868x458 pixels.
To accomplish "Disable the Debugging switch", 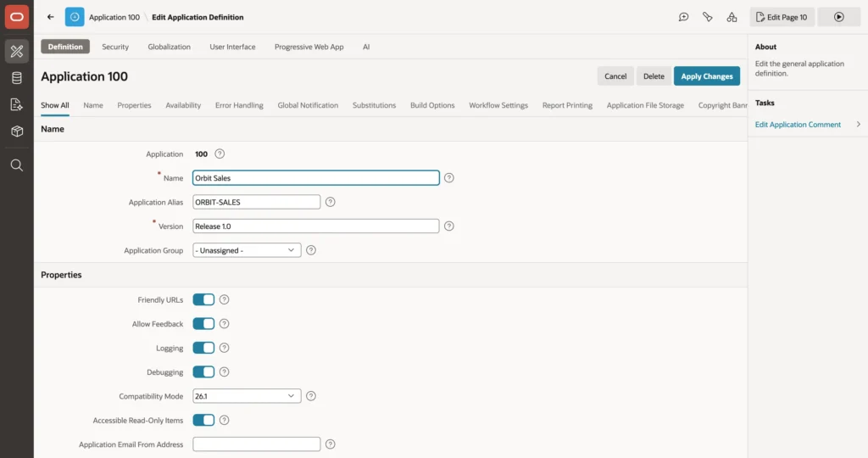I will point(203,372).
